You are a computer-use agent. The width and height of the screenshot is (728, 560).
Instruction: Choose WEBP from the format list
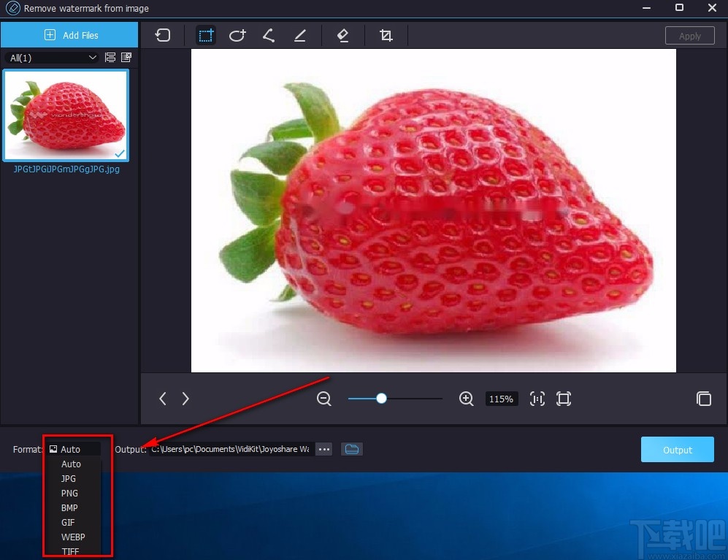point(73,537)
